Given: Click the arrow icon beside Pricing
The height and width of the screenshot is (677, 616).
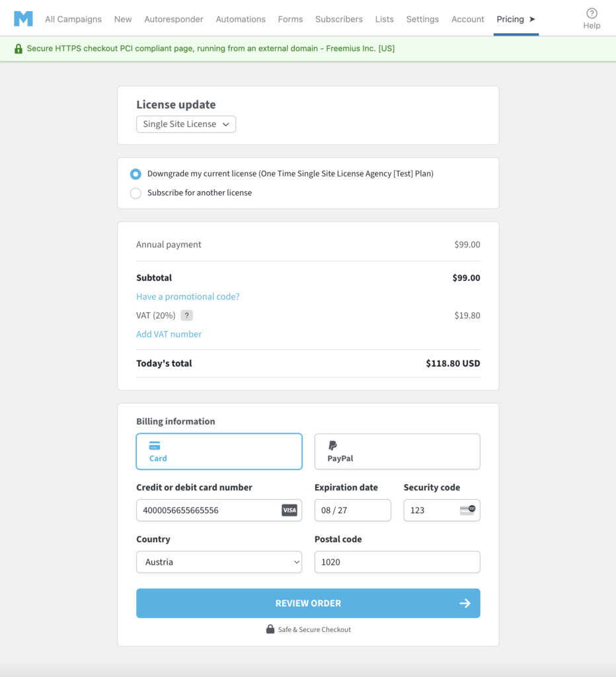Looking at the screenshot, I should tap(533, 19).
